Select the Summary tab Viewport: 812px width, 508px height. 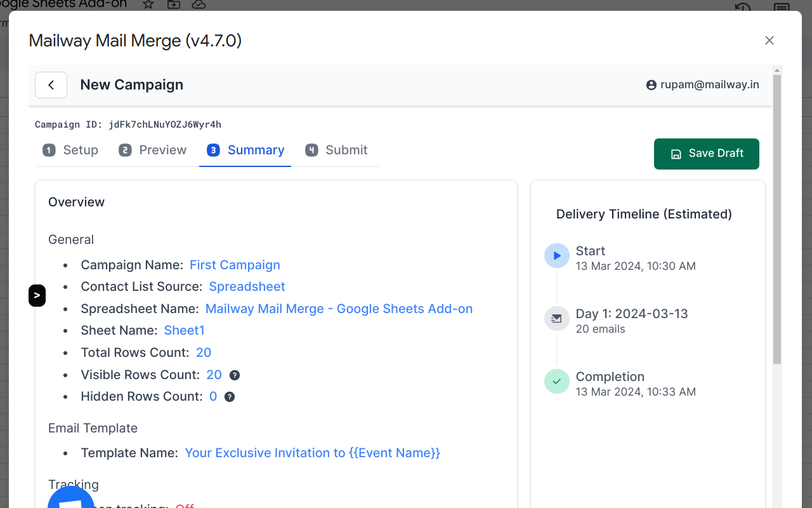click(x=246, y=150)
